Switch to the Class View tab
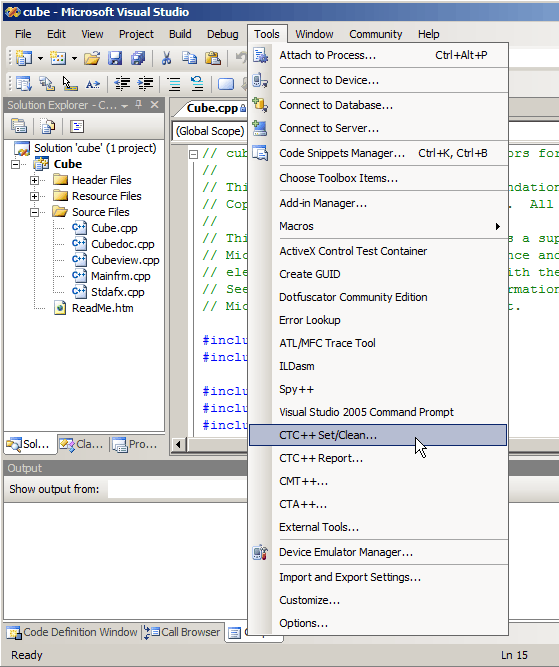This screenshot has width=559, height=667. point(82,445)
